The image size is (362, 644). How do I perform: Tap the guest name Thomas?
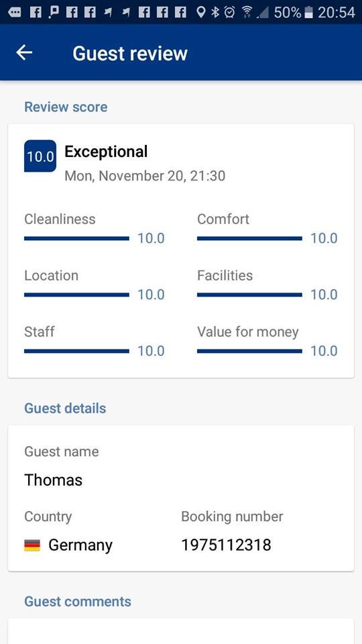[54, 480]
